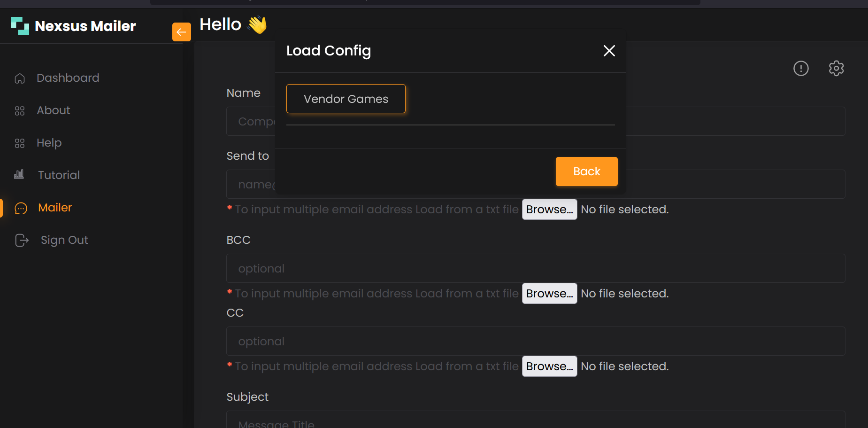Screen dimensions: 868x428
Task: Close the Load Config dialog
Action: tap(609, 51)
